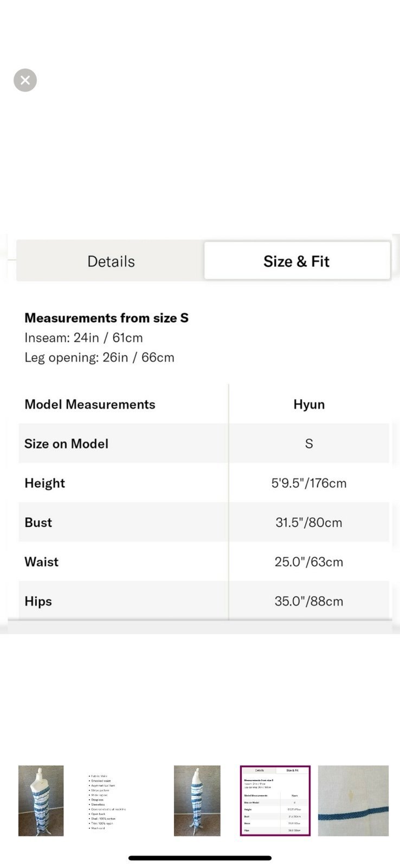Select the highlighted size chart thumbnail
This screenshot has width=400, height=868.
point(275,801)
